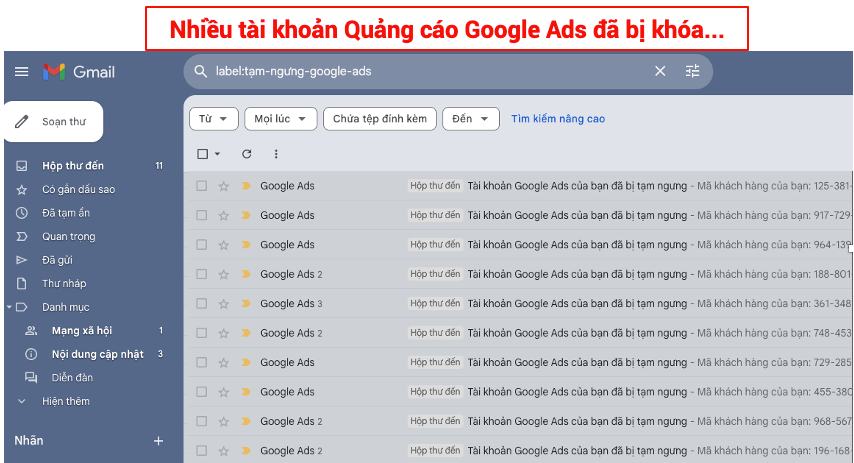Image resolution: width=854 pixels, height=463 pixels.
Task: Select the email with customer ID 125-381
Action: pos(202,186)
